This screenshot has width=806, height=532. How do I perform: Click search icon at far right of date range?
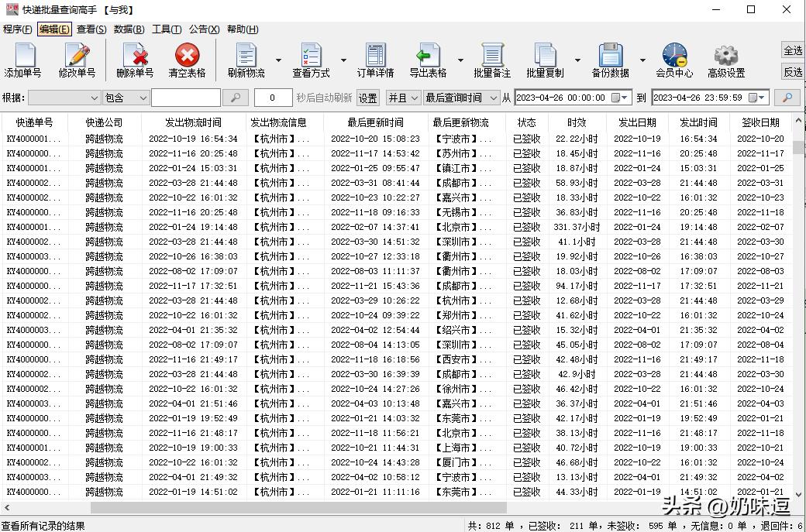point(787,98)
